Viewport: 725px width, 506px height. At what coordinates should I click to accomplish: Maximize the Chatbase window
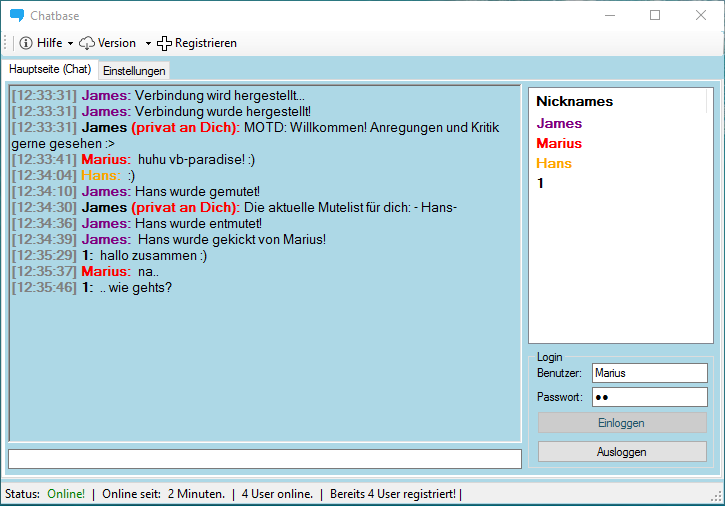[x=655, y=16]
